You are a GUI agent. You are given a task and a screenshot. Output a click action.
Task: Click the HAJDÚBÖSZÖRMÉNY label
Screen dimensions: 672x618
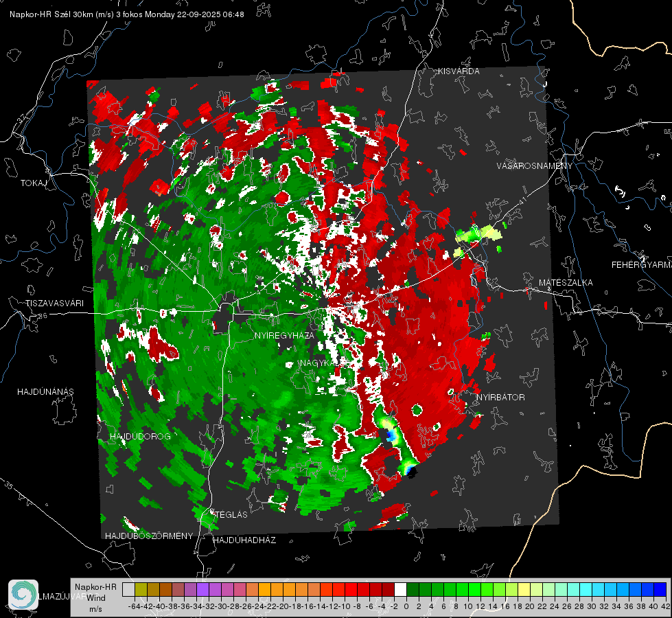[149, 536]
